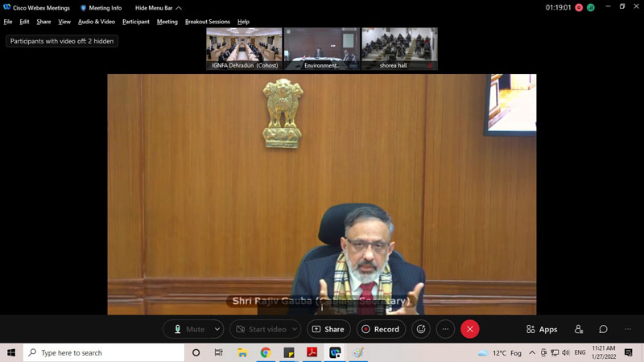The width and height of the screenshot is (644, 362).
Task: Open the reactions emoji button
Action: click(x=420, y=329)
